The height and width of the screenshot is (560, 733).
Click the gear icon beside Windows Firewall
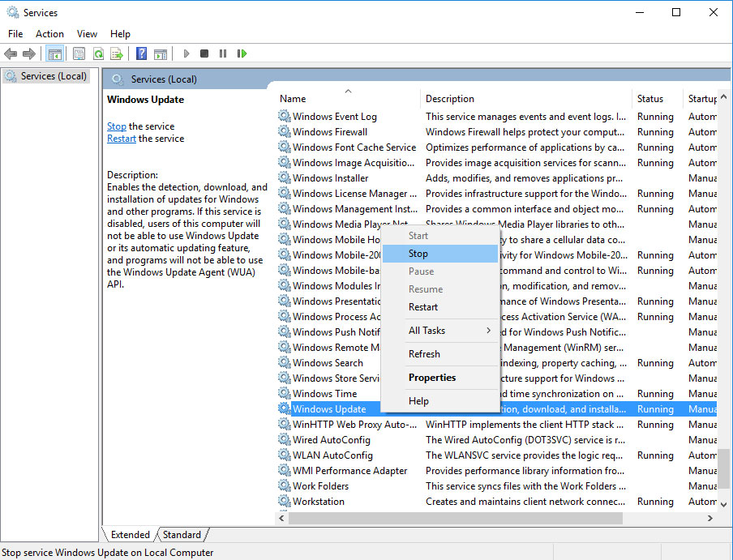[x=285, y=131]
